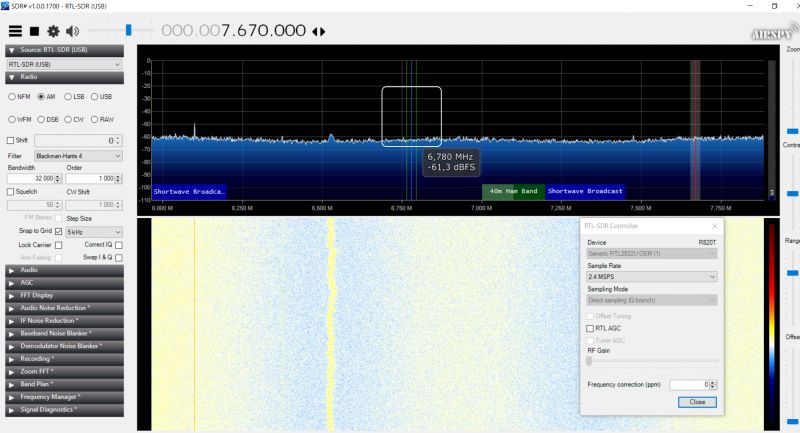Open the Blackman-Harris 4 filter dropdown
Image resolution: width=800 pixels, height=433 pixels.
(79, 156)
